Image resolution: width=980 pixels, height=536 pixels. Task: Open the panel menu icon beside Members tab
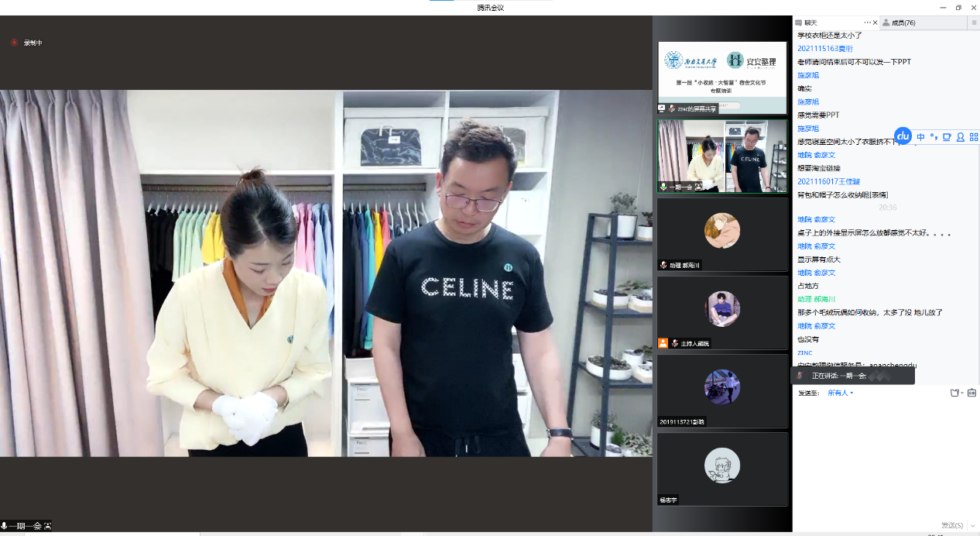pyautogui.click(x=974, y=23)
